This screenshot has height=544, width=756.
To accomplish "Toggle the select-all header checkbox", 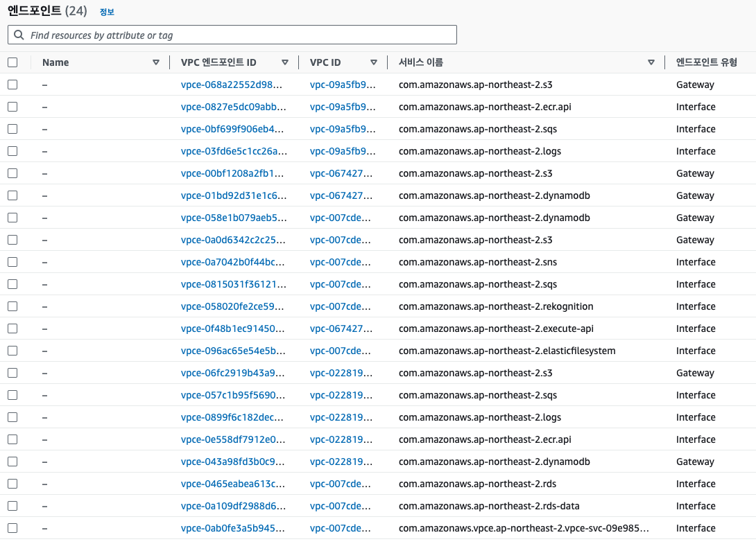I will 12,62.
